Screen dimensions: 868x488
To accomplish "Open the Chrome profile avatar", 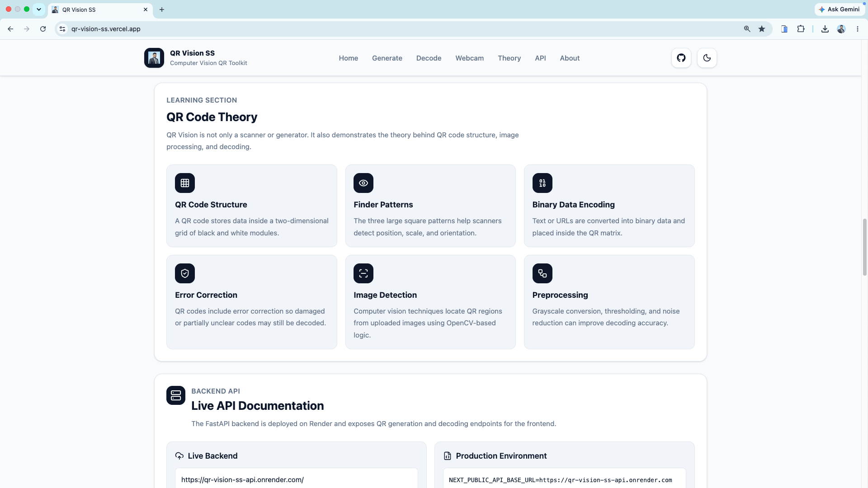I will click(x=841, y=29).
